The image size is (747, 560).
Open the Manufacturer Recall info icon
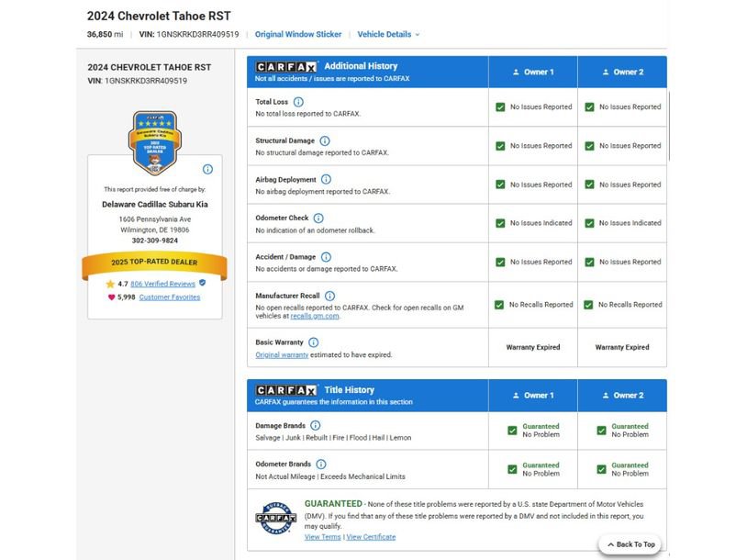[x=329, y=296]
